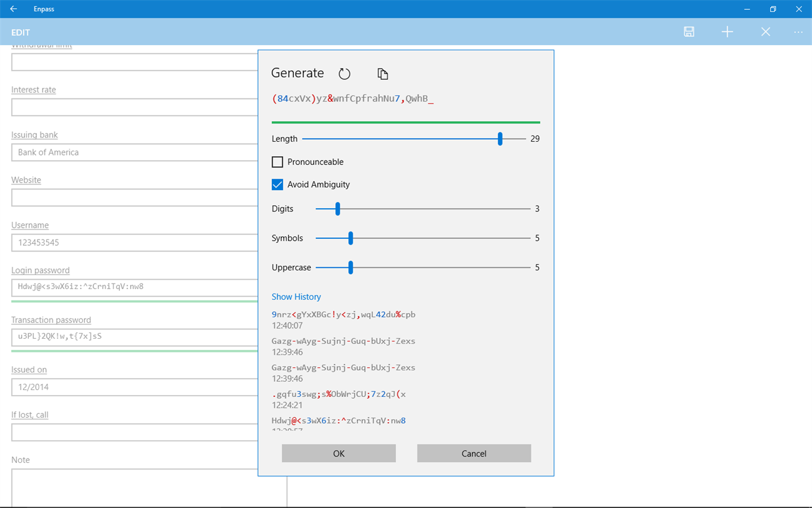Select the generated password text field
The width and height of the screenshot is (812, 508).
(x=406, y=98)
